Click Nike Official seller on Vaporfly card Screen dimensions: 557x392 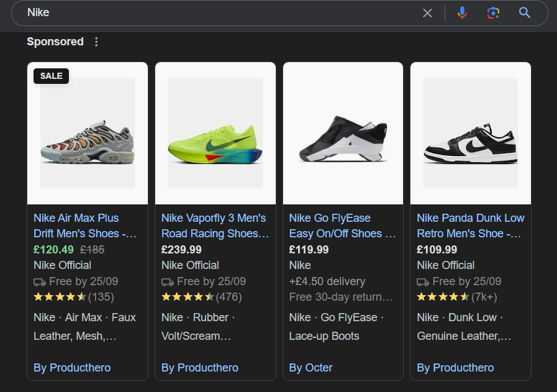click(x=190, y=265)
